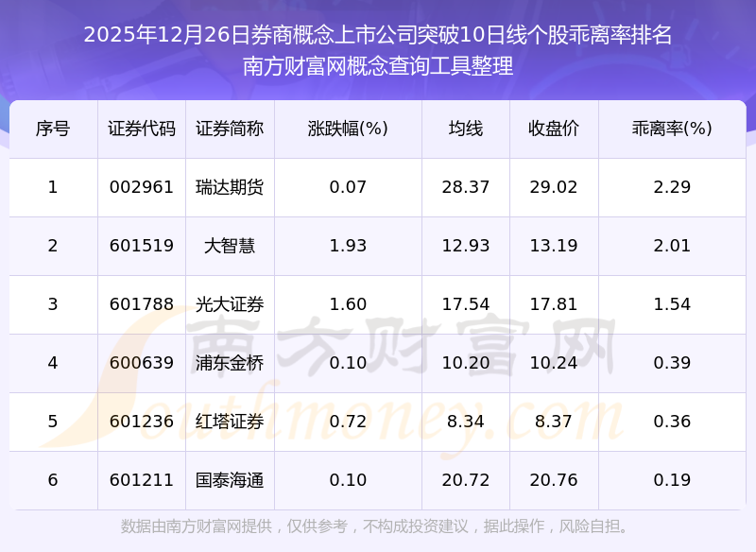
Task: Click the 均线 column header
Action: coord(466,129)
